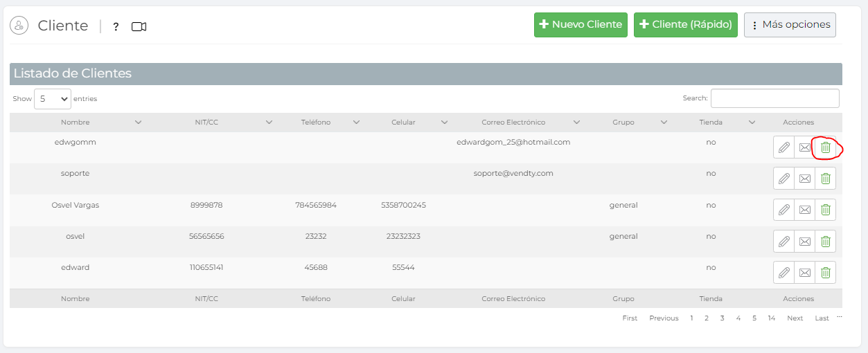Open the Más opciones menu

[790, 24]
